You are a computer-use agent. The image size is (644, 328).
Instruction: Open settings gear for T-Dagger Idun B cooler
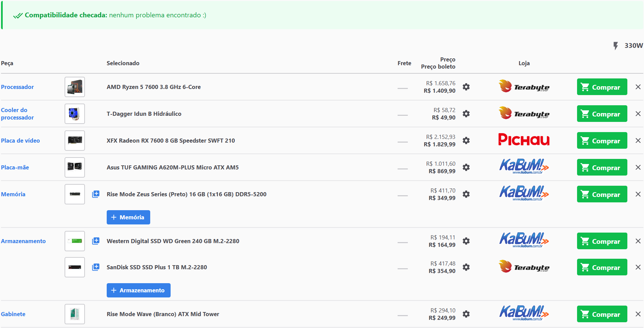tap(466, 114)
